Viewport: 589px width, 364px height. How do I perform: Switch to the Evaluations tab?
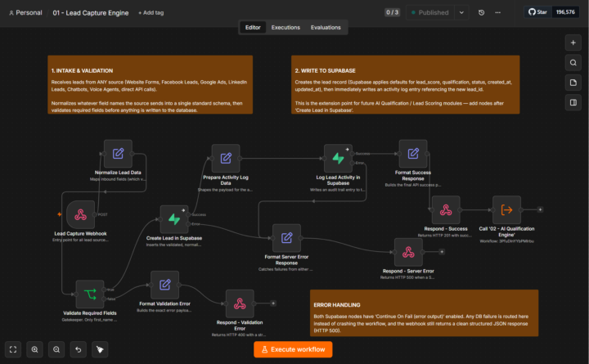coord(326,28)
